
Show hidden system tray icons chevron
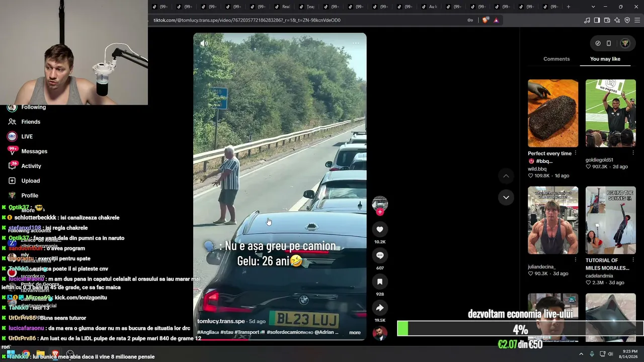[581, 354]
